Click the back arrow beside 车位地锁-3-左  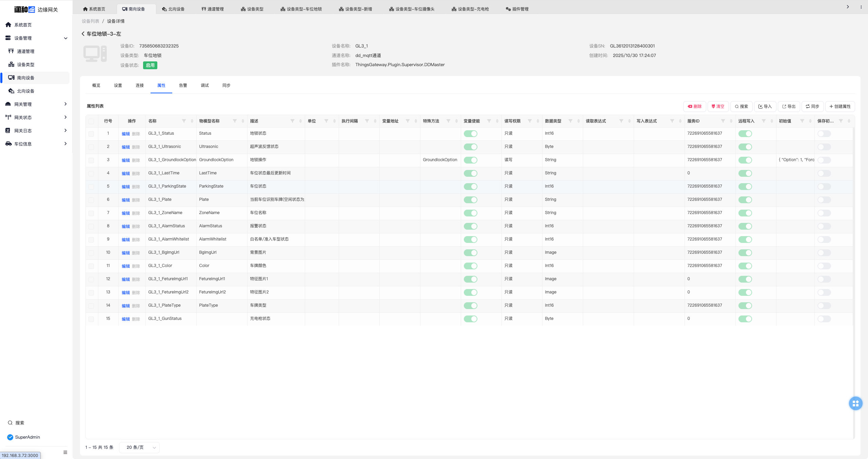tap(83, 34)
